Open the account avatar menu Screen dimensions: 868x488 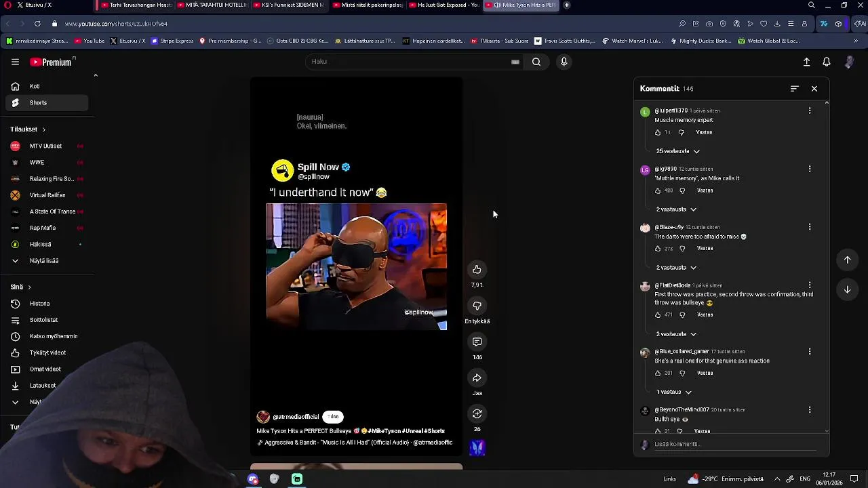click(x=849, y=62)
